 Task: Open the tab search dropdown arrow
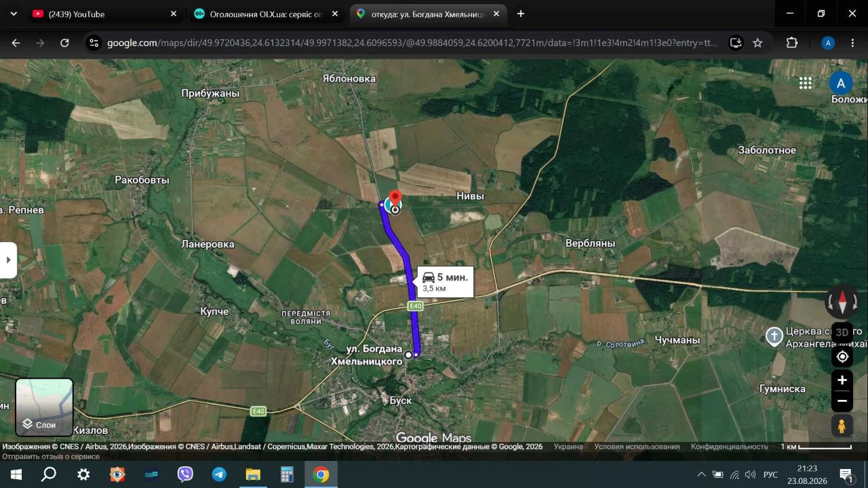tap(14, 14)
